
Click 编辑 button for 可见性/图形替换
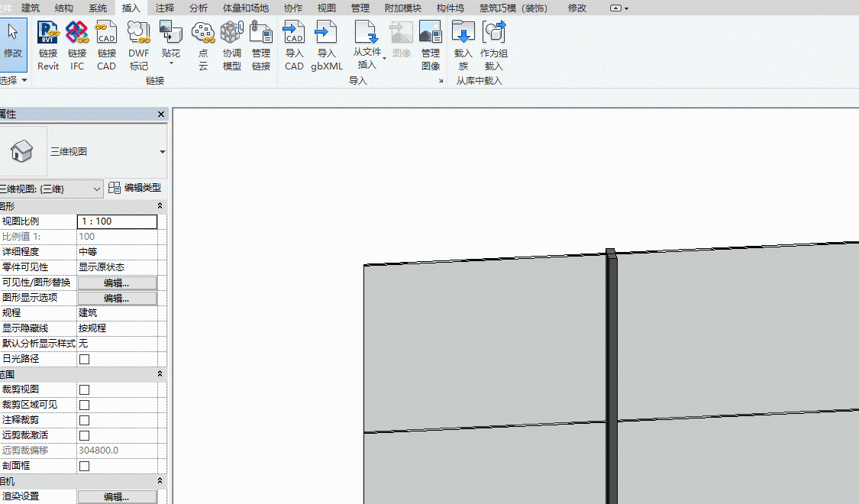tap(118, 283)
